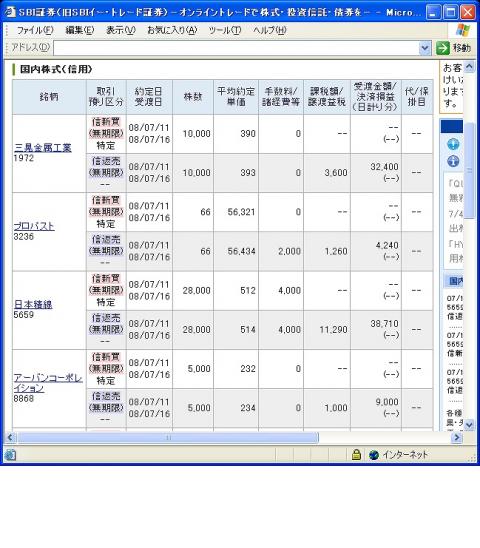Click the globe インターネット zone icon

pos(374,455)
